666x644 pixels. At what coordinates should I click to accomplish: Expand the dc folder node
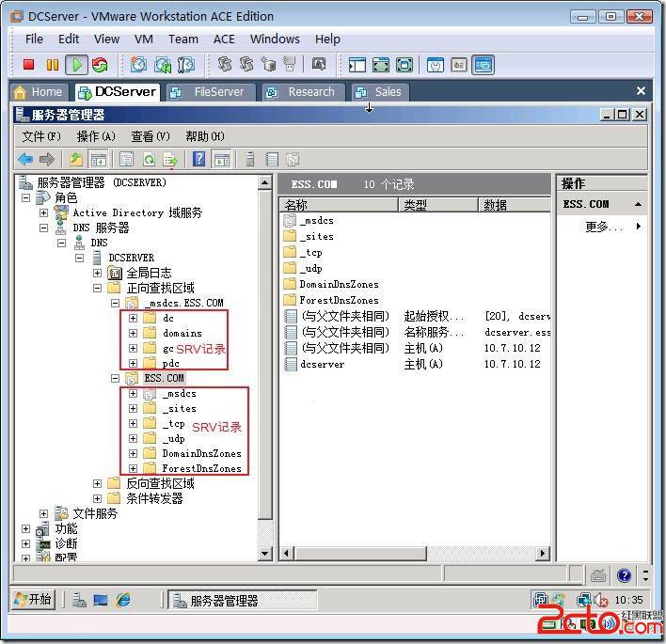click(x=133, y=318)
